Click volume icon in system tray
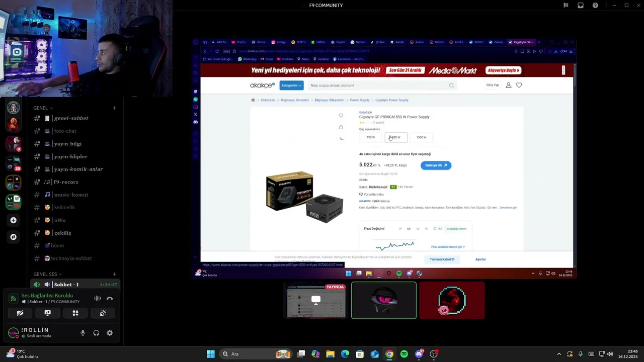The image size is (644, 362). click(x=610, y=354)
